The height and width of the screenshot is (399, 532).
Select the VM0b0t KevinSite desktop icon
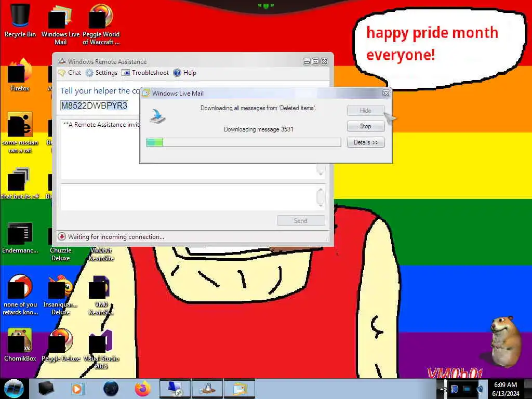[x=101, y=254]
